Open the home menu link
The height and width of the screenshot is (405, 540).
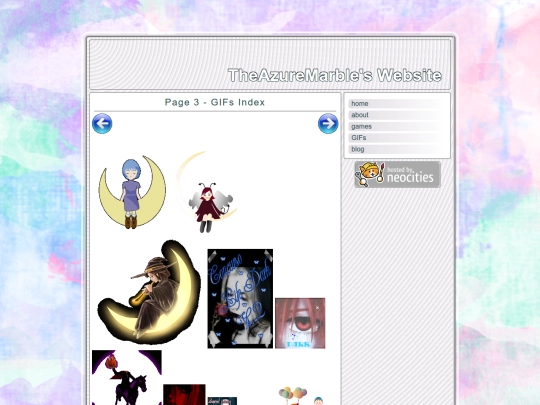[x=397, y=104]
